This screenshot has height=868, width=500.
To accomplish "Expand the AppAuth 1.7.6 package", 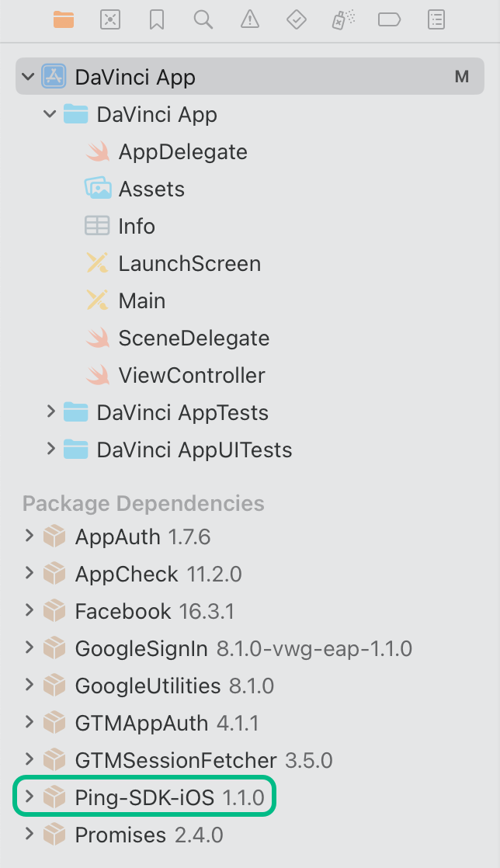I will (29, 536).
